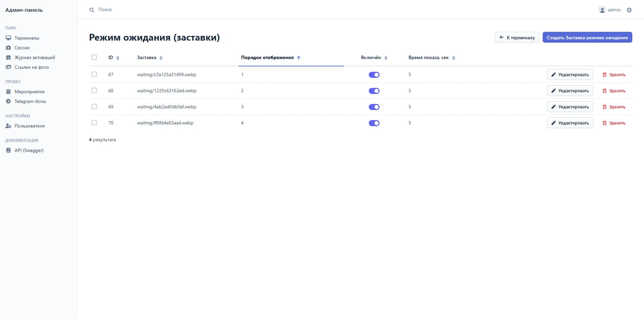Click the Админ-панель title

pos(24,10)
